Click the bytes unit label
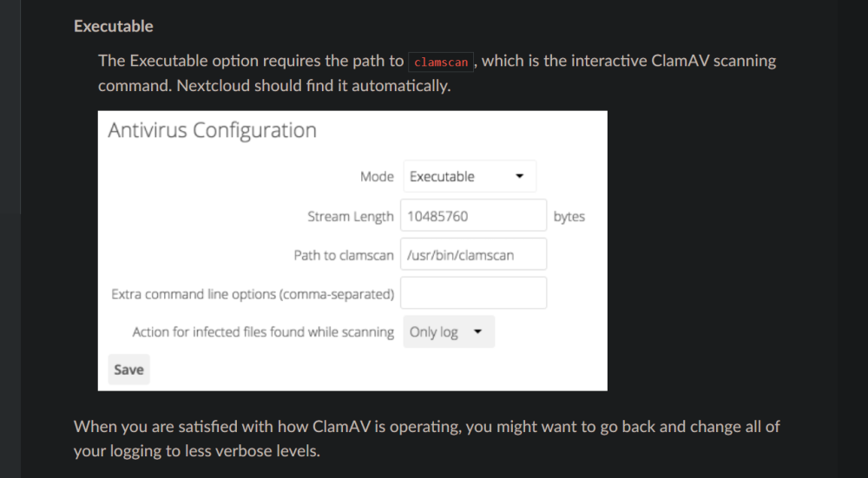868x478 pixels. coord(569,216)
